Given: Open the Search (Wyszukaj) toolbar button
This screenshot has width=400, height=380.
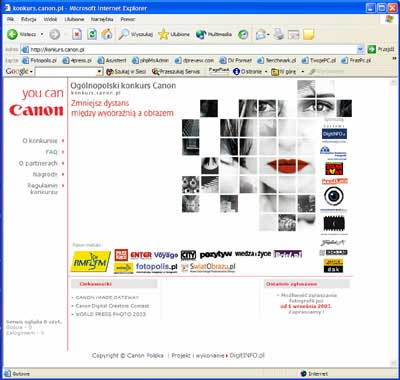Looking at the screenshot, I should point(135,34).
